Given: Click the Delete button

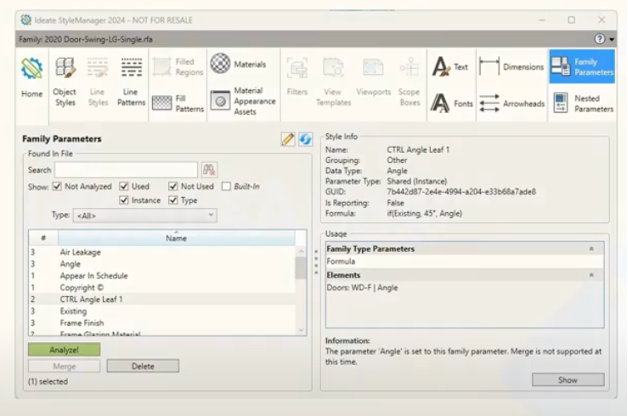Looking at the screenshot, I should pos(143,366).
